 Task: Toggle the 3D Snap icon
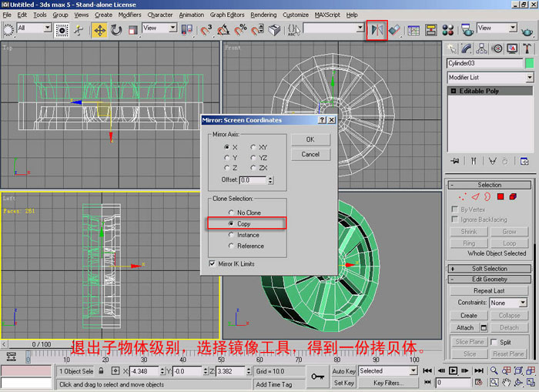pyautogui.click(x=206, y=30)
